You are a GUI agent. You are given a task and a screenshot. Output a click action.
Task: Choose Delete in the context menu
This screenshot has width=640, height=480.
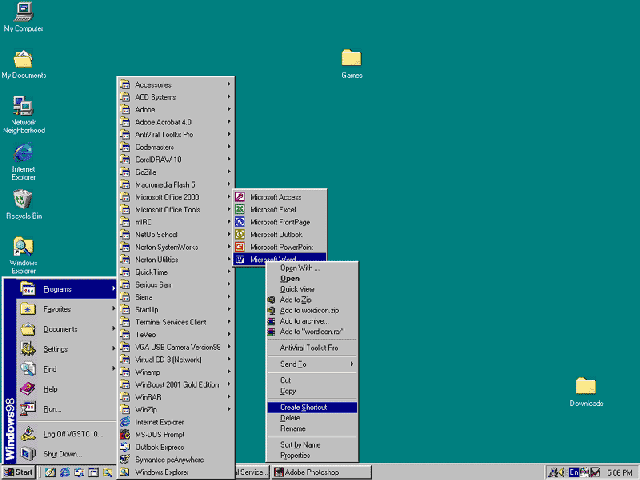pos(312,418)
